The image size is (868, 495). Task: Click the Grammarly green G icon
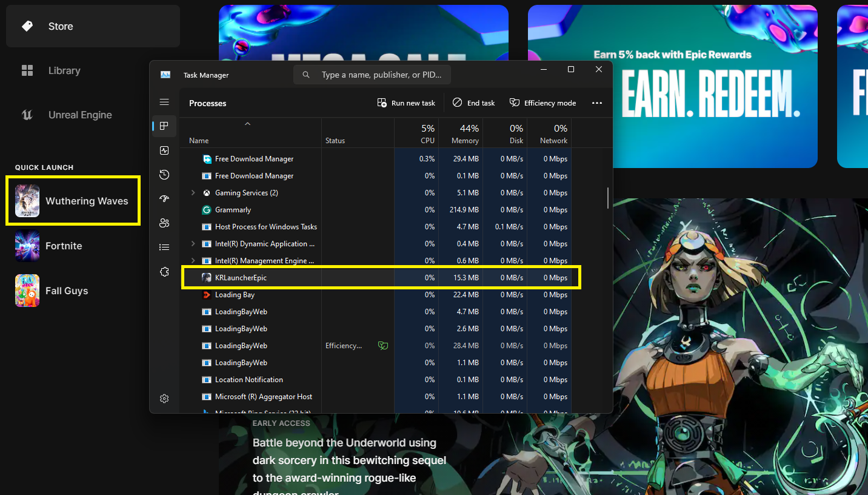[207, 210]
